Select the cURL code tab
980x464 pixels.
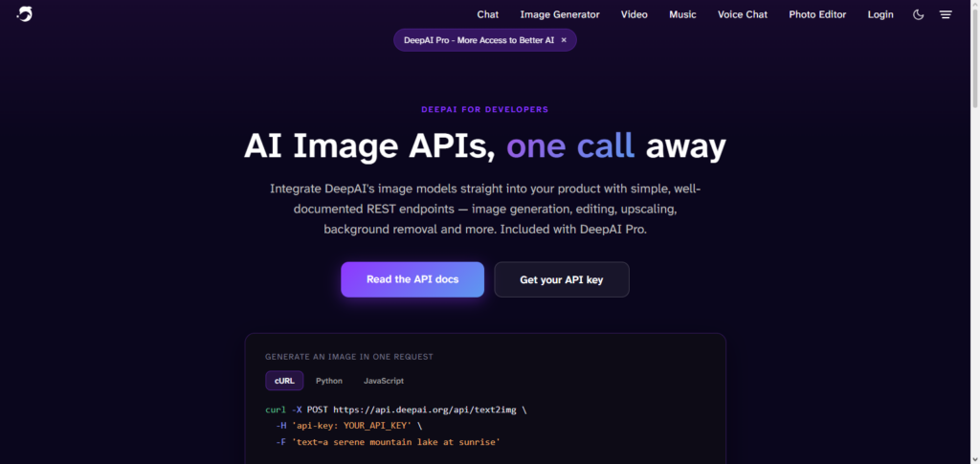point(284,381)
